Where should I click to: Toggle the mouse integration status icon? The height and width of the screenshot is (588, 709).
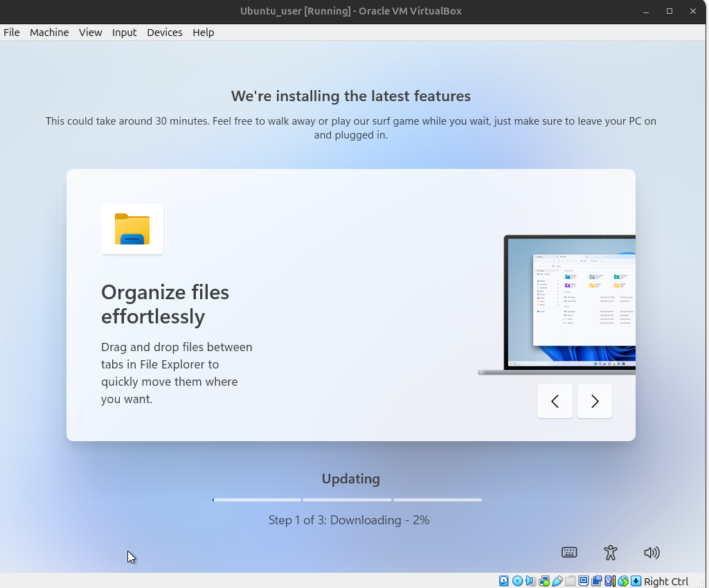(623, 581)
